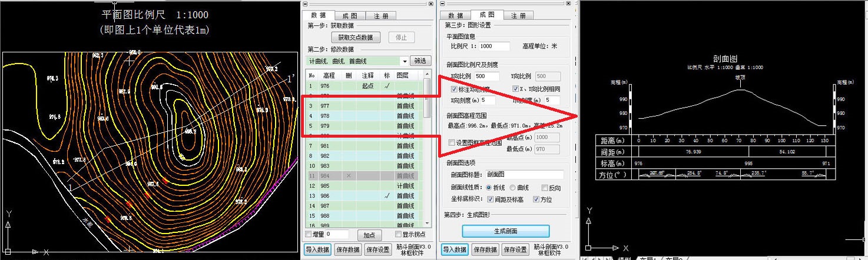Toggle the 增量 checkbox
This screenshot has width=868, height=260.
coord(309,234)
